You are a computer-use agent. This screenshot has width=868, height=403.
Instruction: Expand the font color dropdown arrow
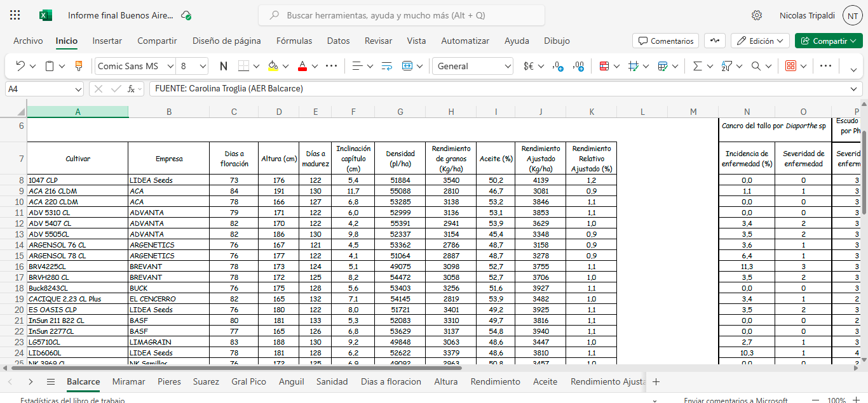[x=315, y=66]
